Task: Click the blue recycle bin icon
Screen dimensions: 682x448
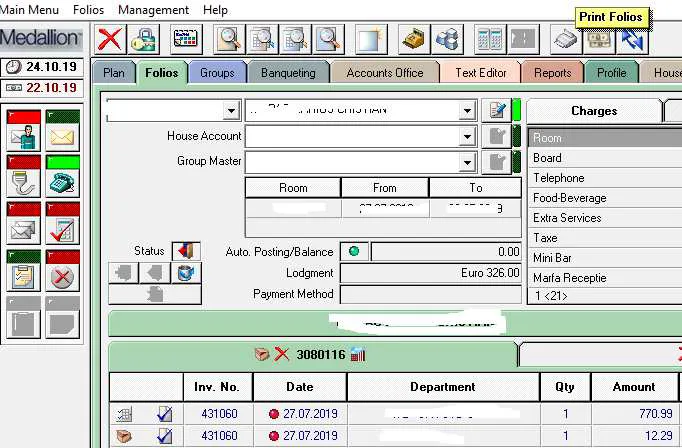Action: click(x=186, y=273)
